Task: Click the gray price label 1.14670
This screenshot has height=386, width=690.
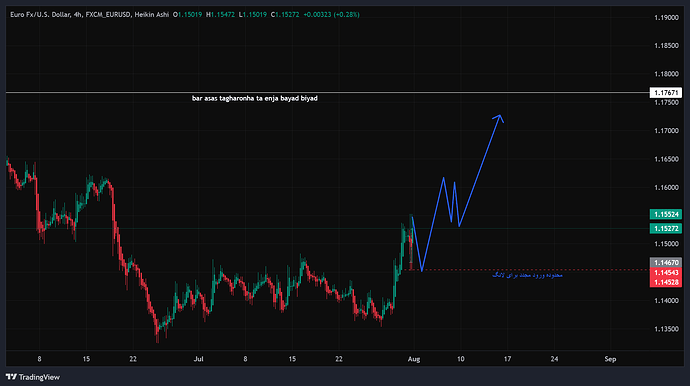Action: 666,262
